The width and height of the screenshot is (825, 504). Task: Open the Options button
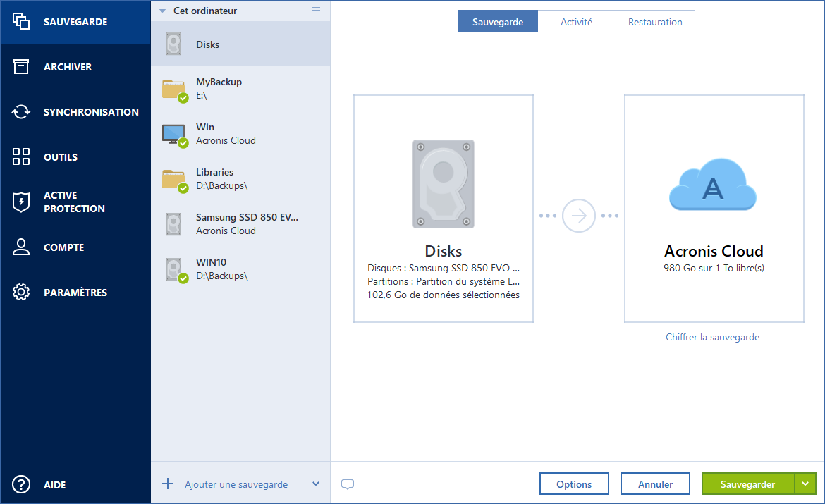[573, 484]
